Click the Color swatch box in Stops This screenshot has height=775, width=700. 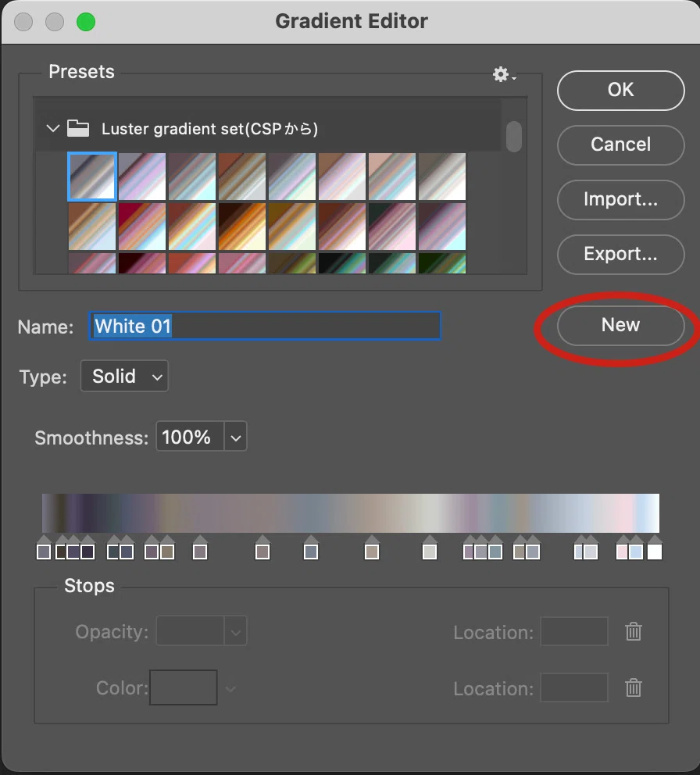pyautogui.click(x=184, y=687)
